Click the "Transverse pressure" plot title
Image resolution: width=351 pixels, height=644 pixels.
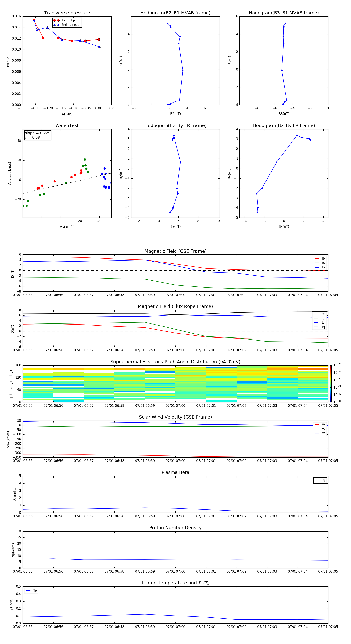click(x=67, y=13)
